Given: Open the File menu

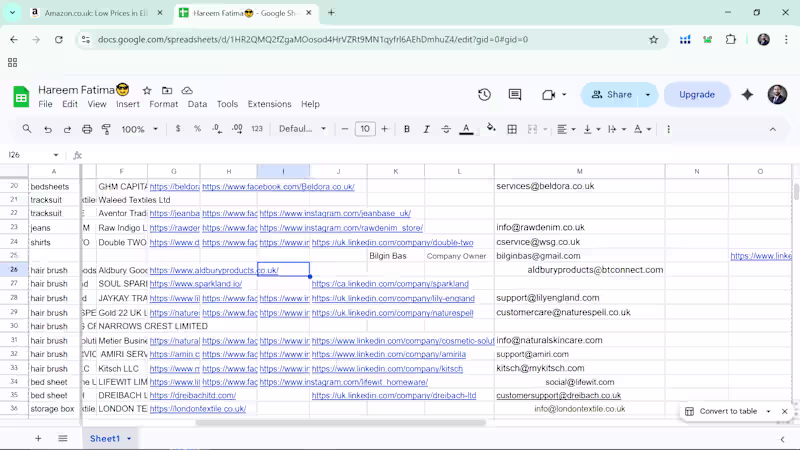Looking at the screenshot, I should (45, 104).
